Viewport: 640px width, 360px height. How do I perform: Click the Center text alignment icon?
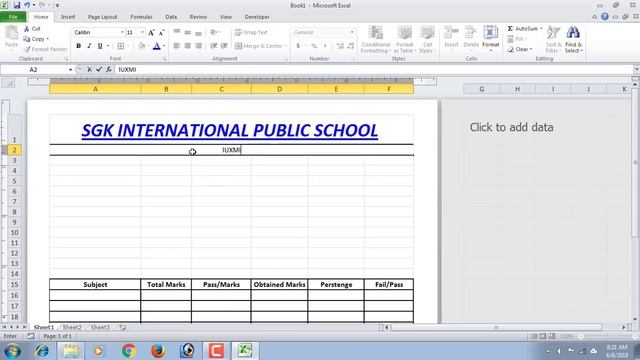coord(187,46)
